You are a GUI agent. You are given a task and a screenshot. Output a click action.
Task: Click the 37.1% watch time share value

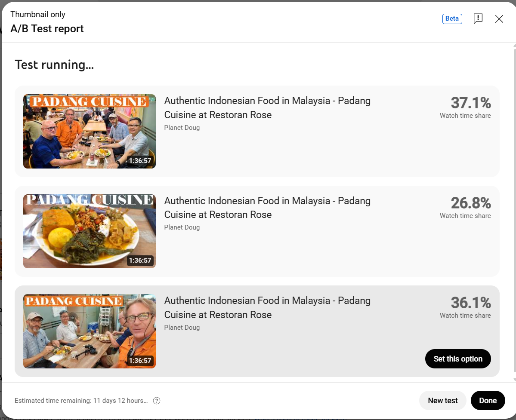(x=470, y=103)
